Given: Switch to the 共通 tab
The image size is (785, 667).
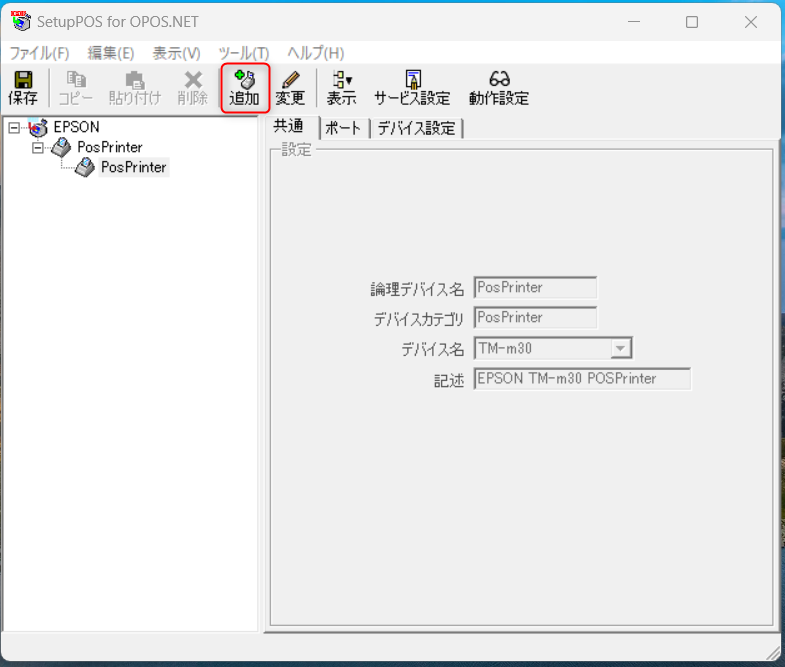Looking at the screenshot, I should (x=289, y=126).
